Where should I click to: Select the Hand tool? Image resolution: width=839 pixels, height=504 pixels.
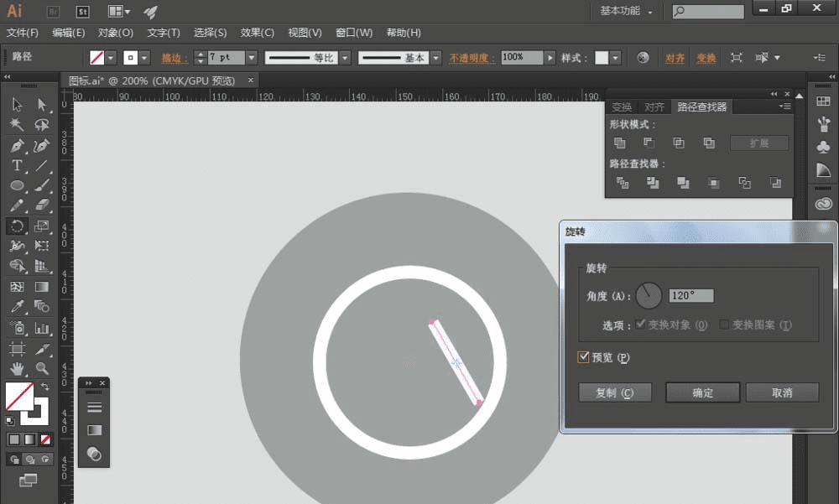coord(17,369)
